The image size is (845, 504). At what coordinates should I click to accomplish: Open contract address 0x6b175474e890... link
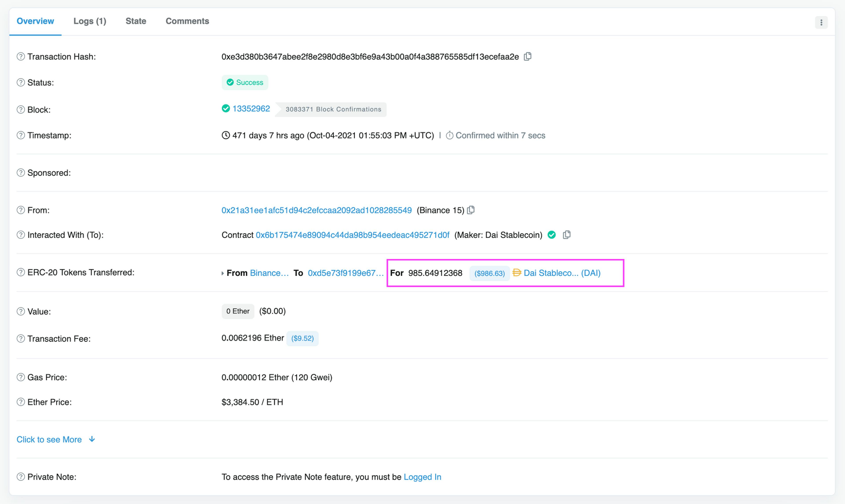pos(353,235)
